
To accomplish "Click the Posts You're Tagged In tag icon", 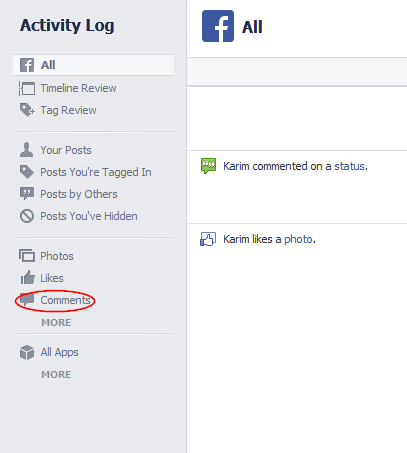I will pyautogui.click(x=27, y=172).
